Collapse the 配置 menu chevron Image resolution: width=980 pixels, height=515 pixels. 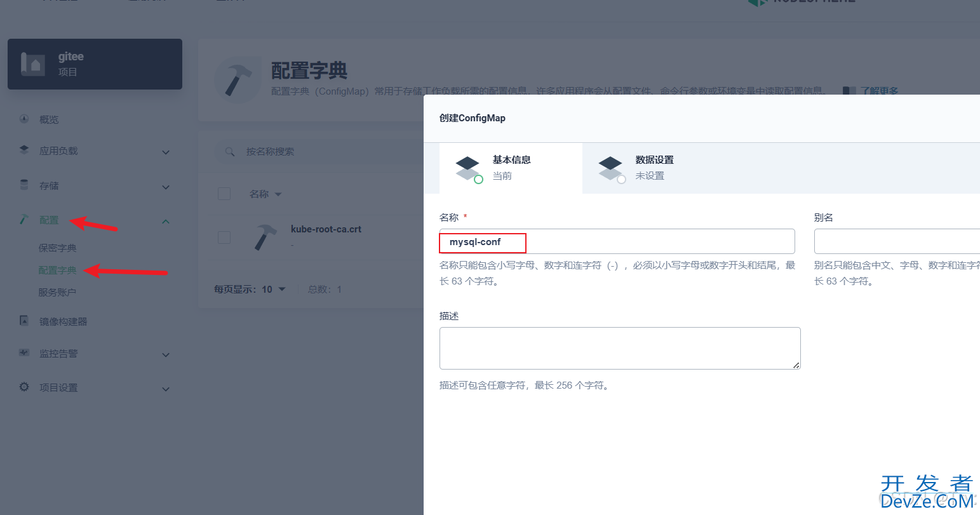[x=166, y=222]
